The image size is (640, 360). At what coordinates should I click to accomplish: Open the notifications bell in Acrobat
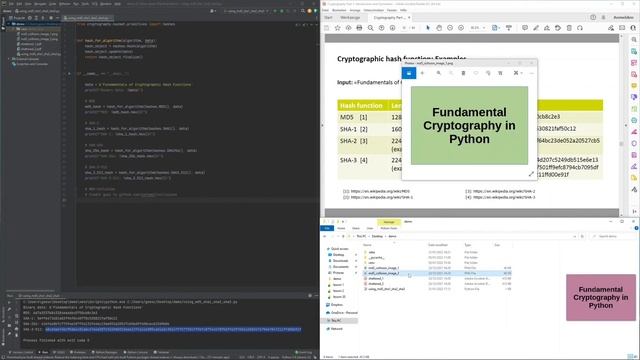click(x=603, y=18)
